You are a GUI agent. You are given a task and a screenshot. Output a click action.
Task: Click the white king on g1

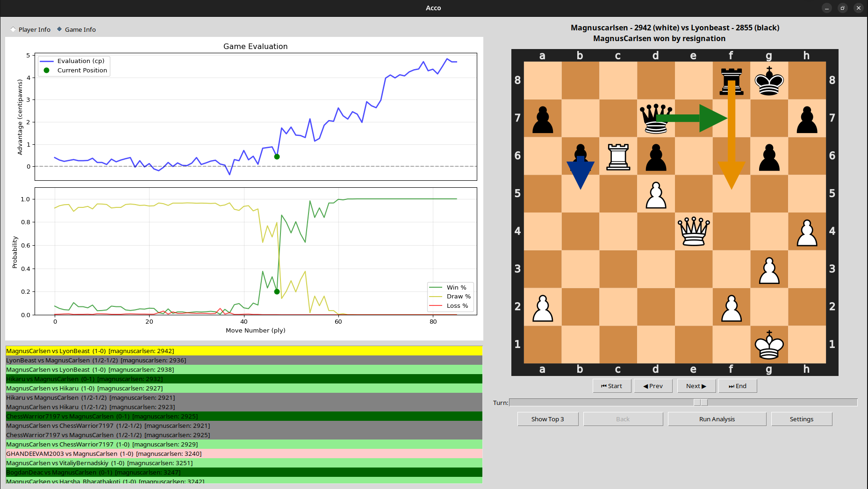click(x=769, y=344)
